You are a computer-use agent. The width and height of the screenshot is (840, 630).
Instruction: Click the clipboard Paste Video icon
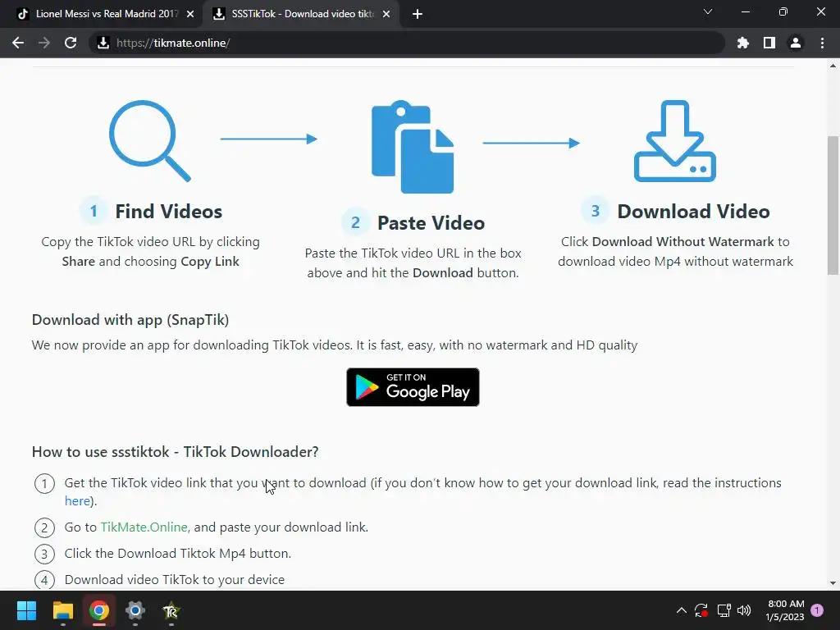(413, 147)
